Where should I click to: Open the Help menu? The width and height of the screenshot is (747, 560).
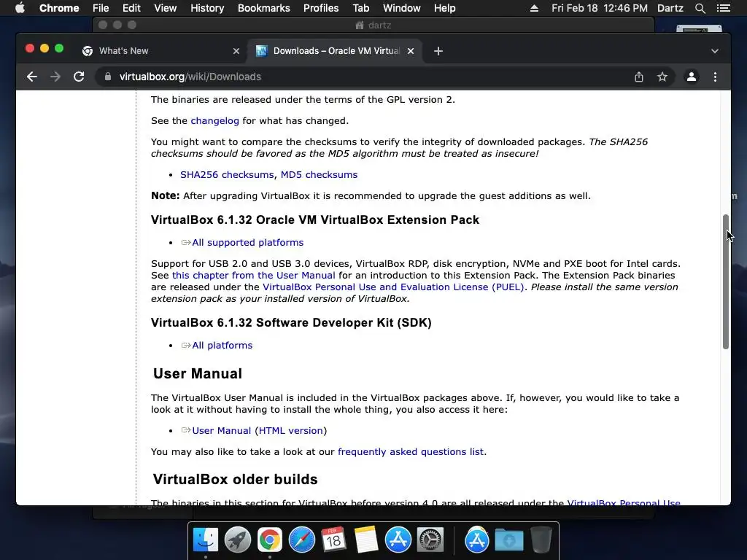click(x=444, y=8)
